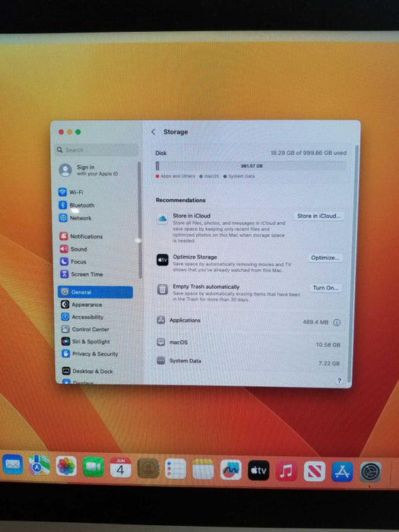The height and width of the screenshot is (532, 399).
Task: Select the System Data storage row
Action: pos(249,362)
